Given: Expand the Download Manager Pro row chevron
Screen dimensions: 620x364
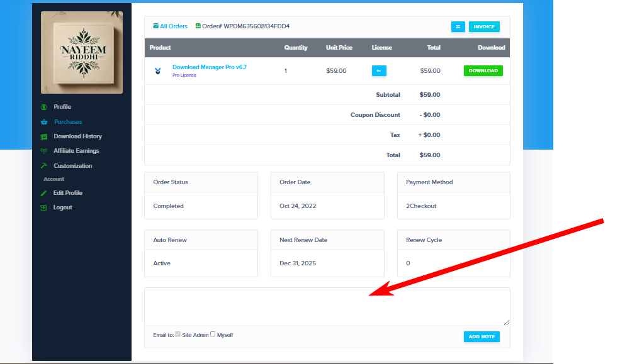Looking at the screenshot, I should click(x=158, y=71).
